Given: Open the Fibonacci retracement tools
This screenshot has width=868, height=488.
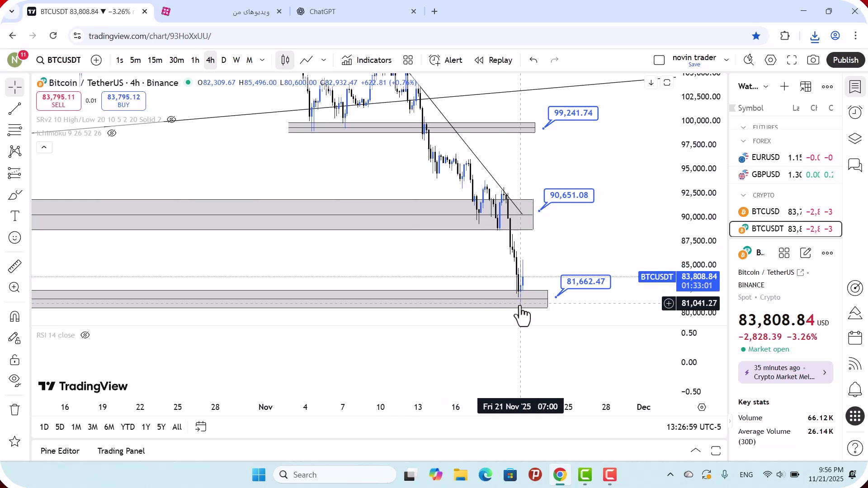Looking at the screenshot, I should [15, 130].
